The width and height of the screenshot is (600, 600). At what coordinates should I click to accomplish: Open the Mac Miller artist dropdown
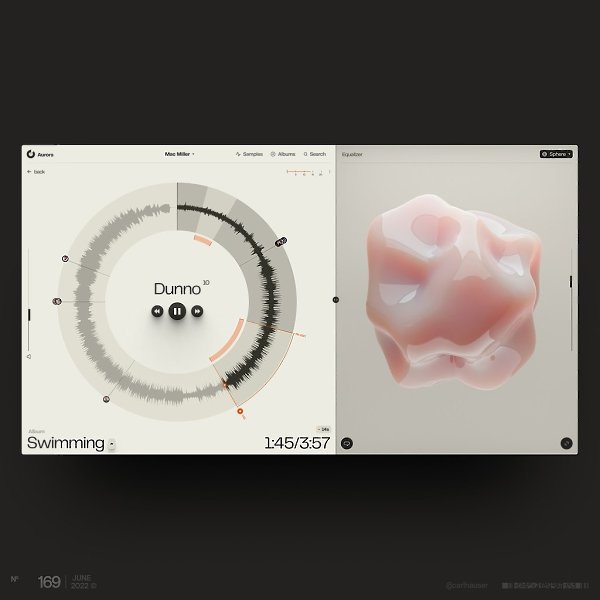179,154
